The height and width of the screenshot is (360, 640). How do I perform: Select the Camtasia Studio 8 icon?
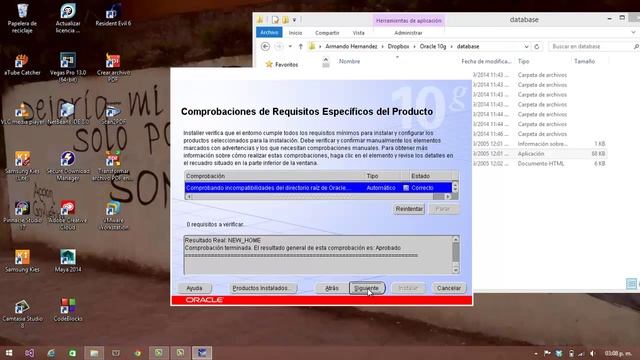[22, 313]
